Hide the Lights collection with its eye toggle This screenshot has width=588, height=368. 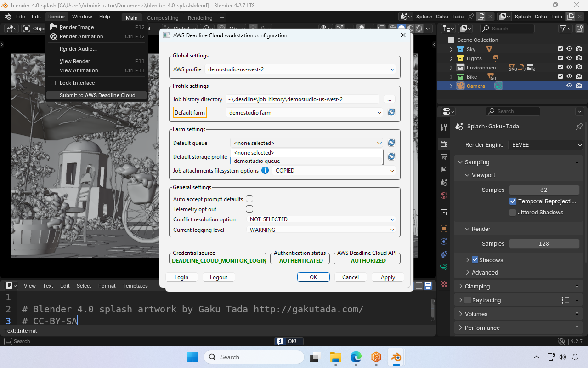(569, 58)
